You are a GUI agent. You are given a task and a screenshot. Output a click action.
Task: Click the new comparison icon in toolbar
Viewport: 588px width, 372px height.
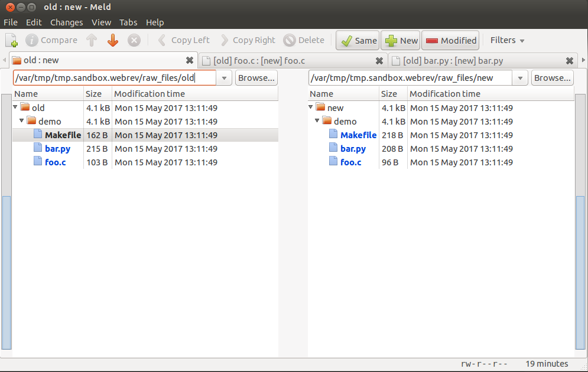pyautogui.click(x=12, y=41)
